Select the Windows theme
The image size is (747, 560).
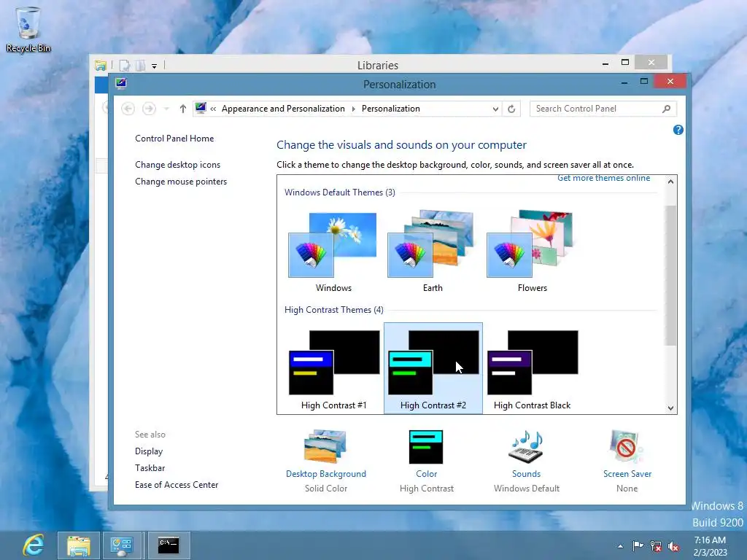(333, 252)
